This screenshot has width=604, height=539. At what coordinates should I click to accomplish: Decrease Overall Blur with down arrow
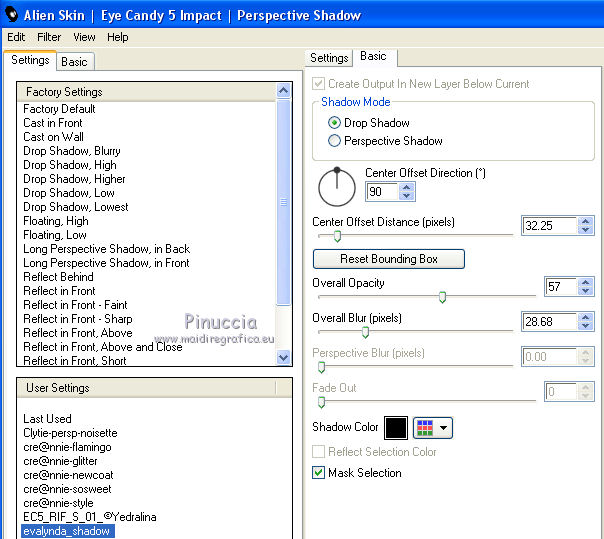point(586,326)
